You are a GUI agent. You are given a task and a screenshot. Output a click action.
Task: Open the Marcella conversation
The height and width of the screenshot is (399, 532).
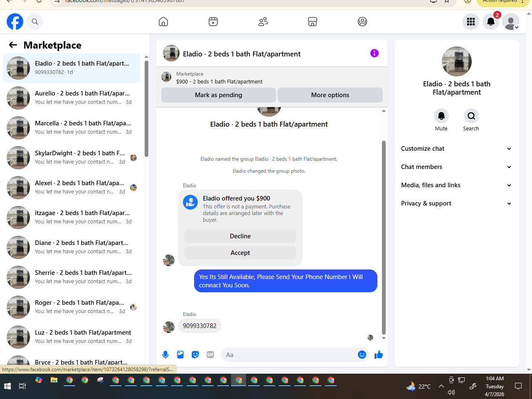pos(71,128)
